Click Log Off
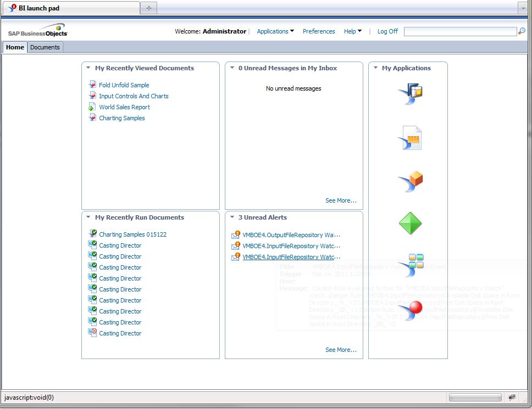Screen dimensions: 532x409 coord(387,31)
